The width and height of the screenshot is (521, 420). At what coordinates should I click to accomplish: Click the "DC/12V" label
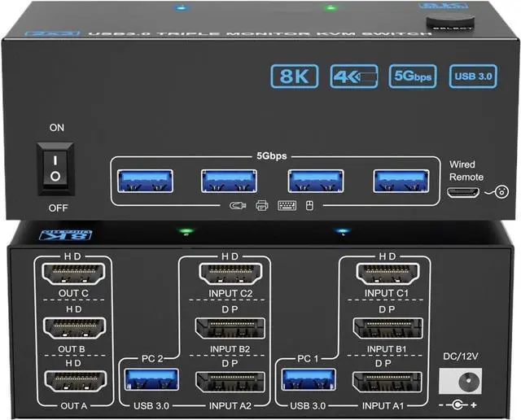(461, 357)
